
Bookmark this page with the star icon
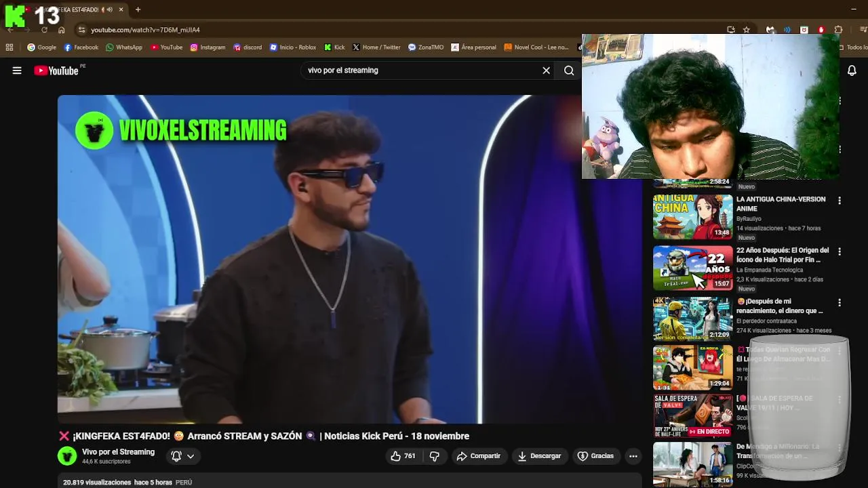tap(747, 30)
